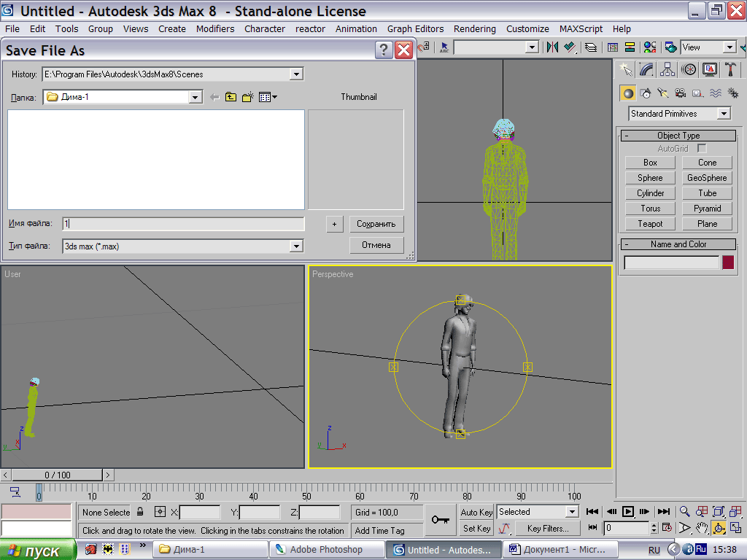747x560 pixels.
Task: Open the Time Configuration icon
Action: pyautogui.click(x=667, y=528)
